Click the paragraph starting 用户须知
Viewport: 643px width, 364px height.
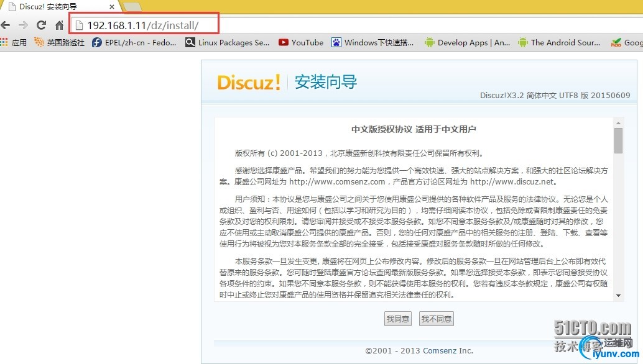tap(414, 222)
